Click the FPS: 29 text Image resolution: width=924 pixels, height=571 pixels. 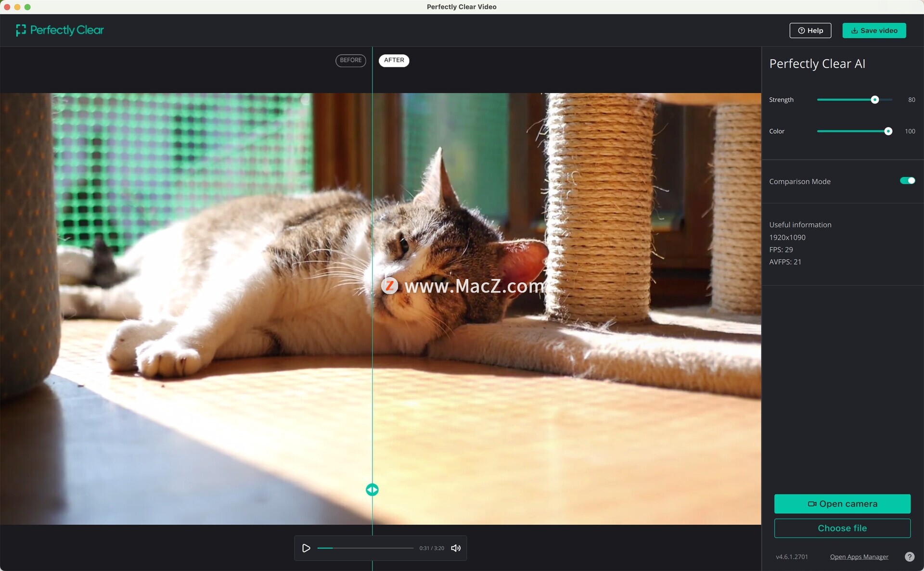tap(781, 250)
